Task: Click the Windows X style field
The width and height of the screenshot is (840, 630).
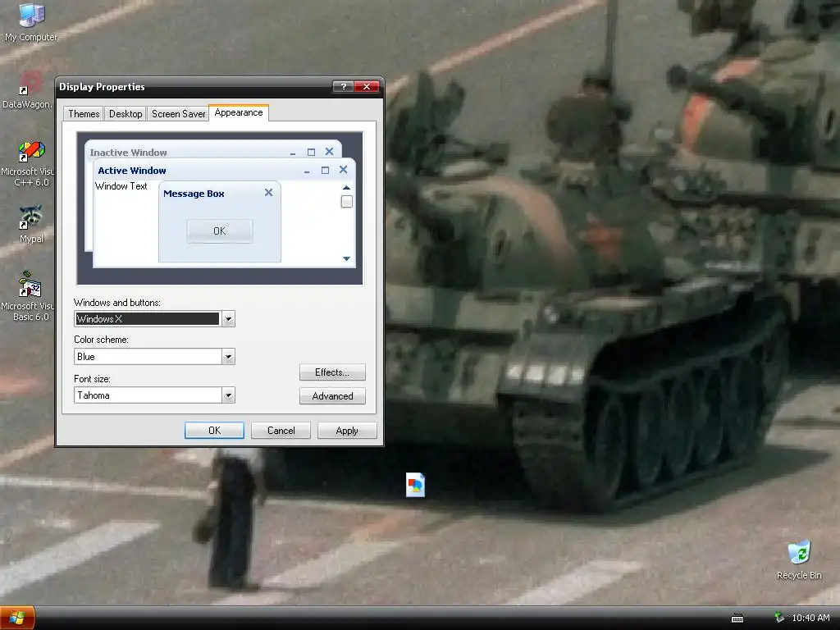Action: [148, 319]
